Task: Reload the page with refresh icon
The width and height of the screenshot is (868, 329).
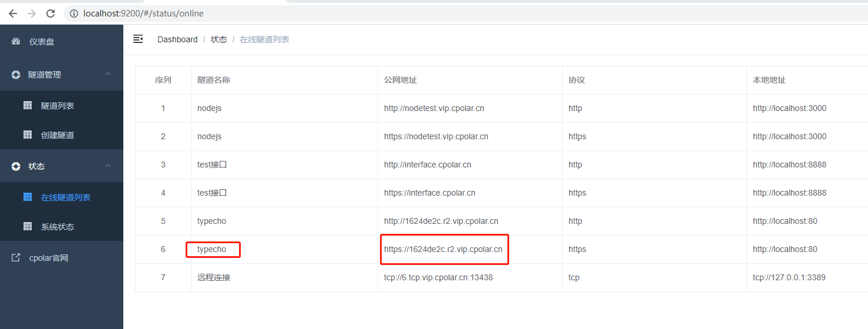Action: (x=51, y=13)
